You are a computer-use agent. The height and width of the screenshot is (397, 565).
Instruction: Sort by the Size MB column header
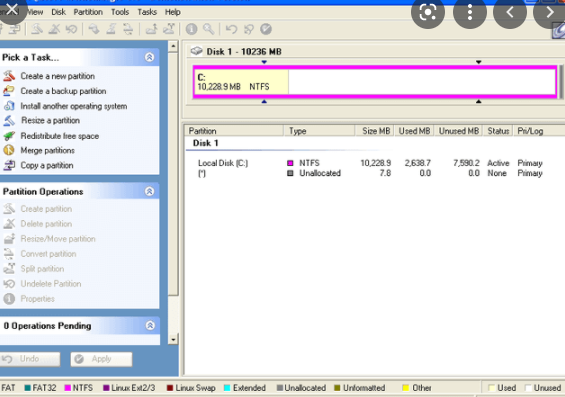click(375, 131)
